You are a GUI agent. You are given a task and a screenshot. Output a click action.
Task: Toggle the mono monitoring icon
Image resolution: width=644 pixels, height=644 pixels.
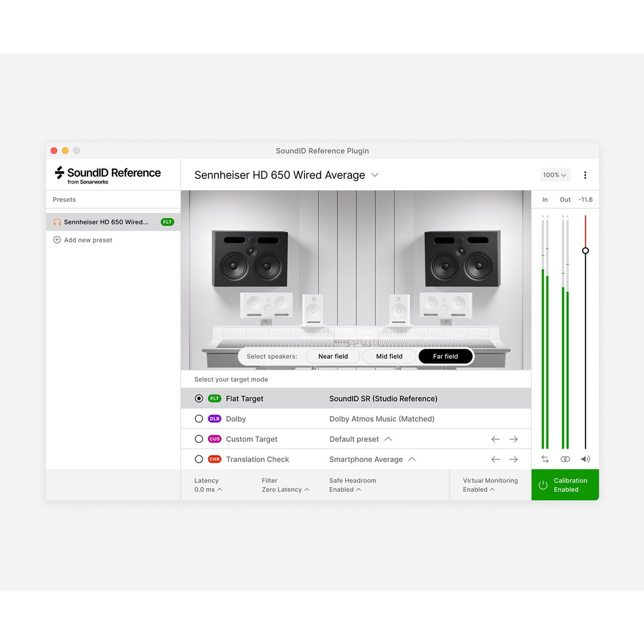click(565, 459)
